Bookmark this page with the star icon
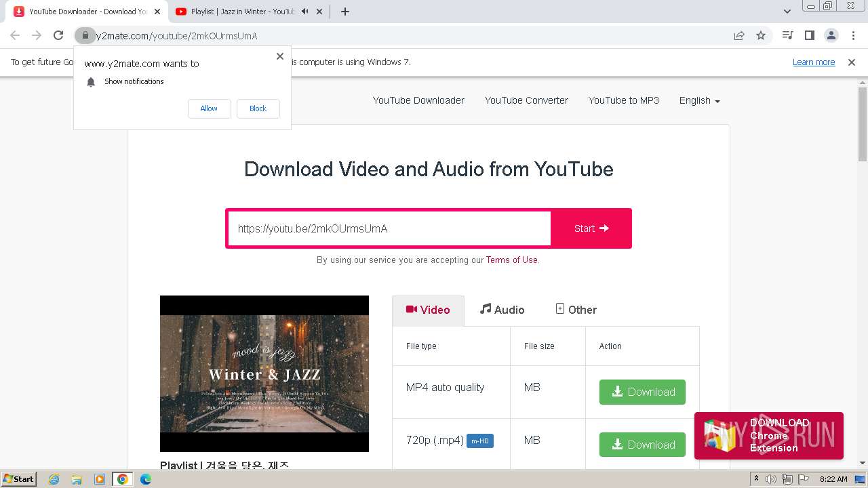The width and height of the screenshot is (868, 488). [x=761, y=35]
